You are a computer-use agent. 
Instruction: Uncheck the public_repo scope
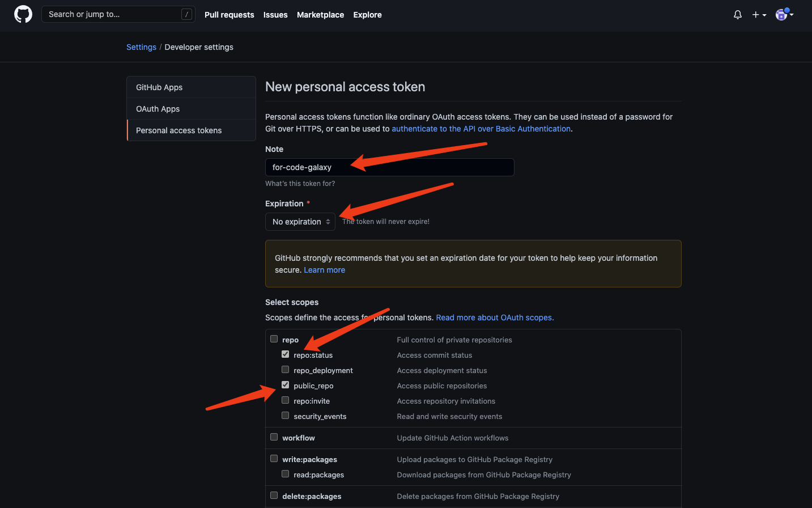pos(286,385)
